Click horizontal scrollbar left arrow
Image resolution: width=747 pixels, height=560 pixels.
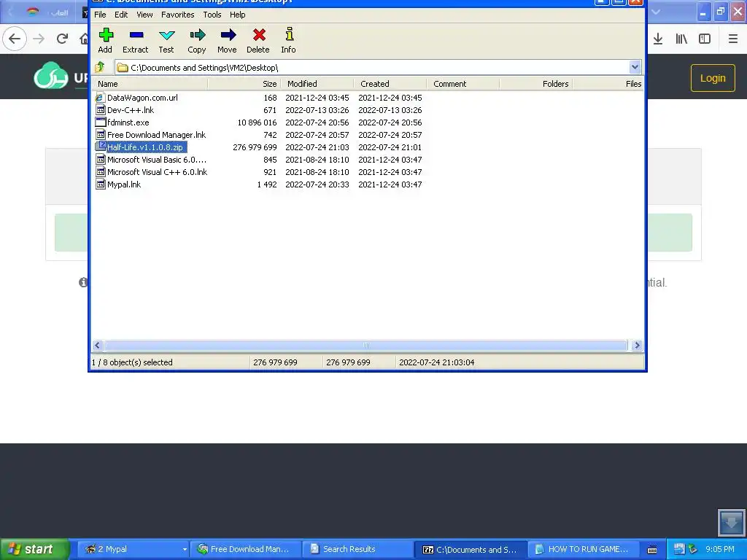[x=98, y=345]
